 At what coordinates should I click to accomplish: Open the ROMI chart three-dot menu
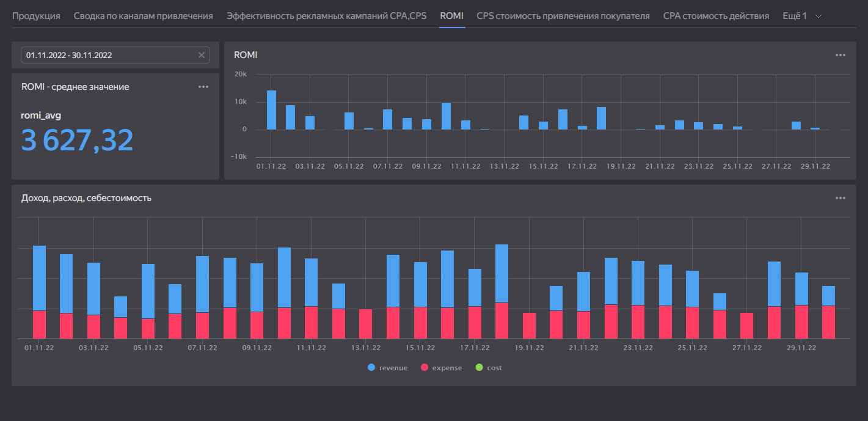[841, 55]
